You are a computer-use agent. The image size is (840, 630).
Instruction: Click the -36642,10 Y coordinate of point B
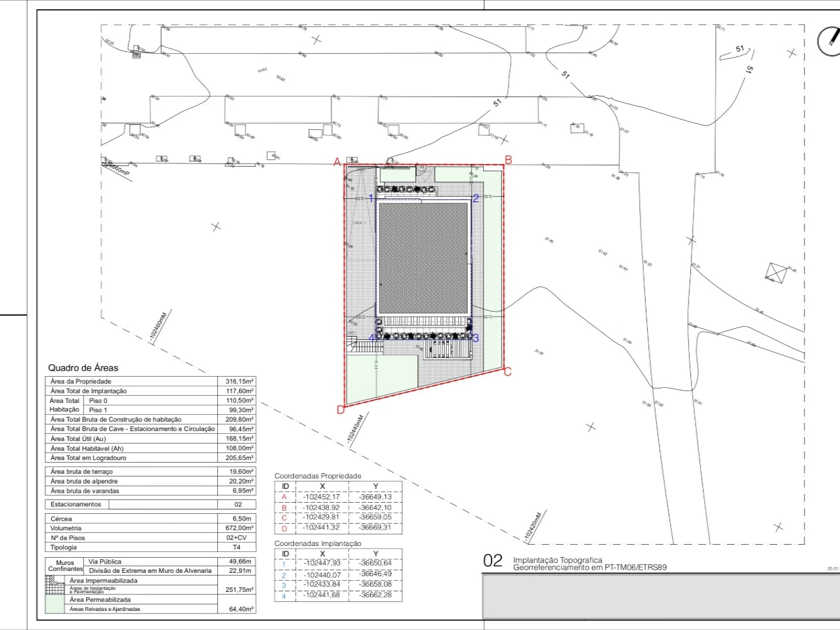pyautogui.click(x=375, y=508)
